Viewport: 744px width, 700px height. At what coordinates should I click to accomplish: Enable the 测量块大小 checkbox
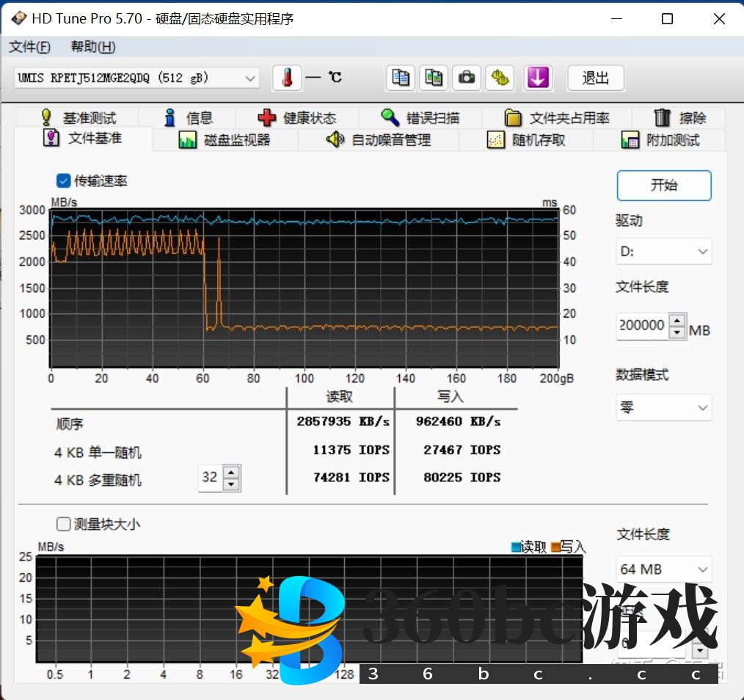pyautogui.click(x=64, y=524)
